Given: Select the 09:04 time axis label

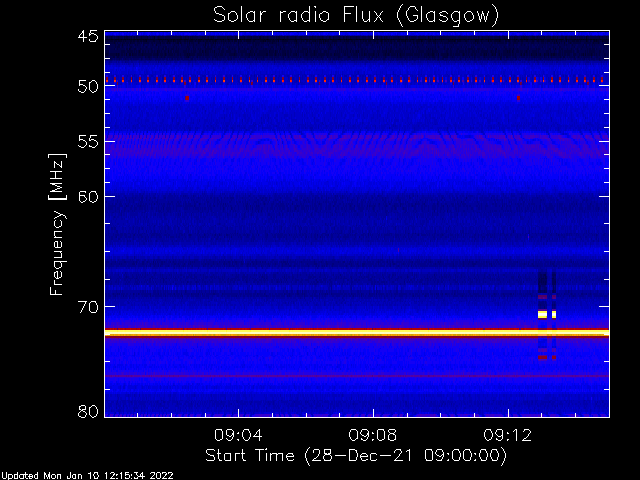Looking at the screenshot, I should click(x=238, y=435).
